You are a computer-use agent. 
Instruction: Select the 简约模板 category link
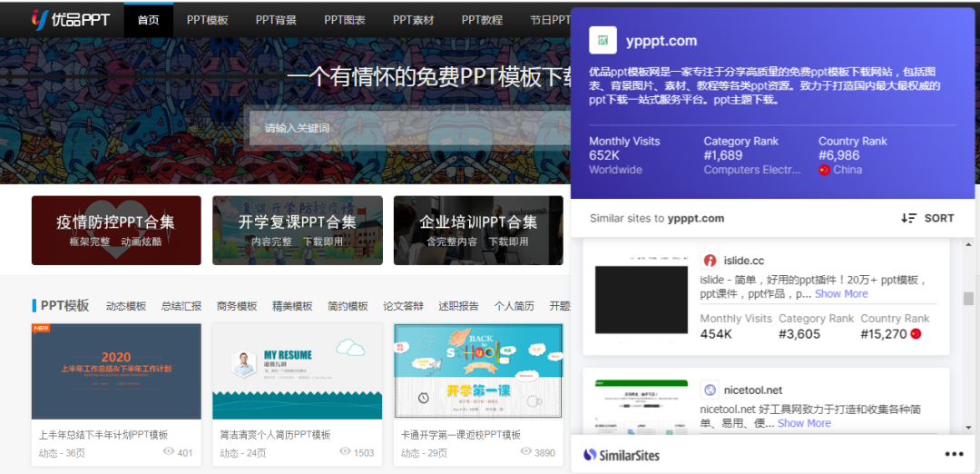coord(348,306)
